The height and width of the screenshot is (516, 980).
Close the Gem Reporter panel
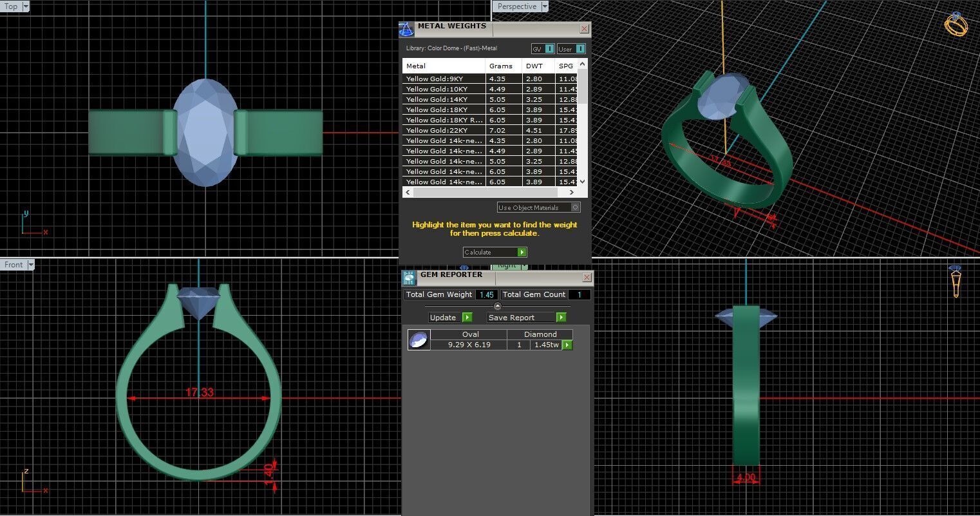[587, 277]
